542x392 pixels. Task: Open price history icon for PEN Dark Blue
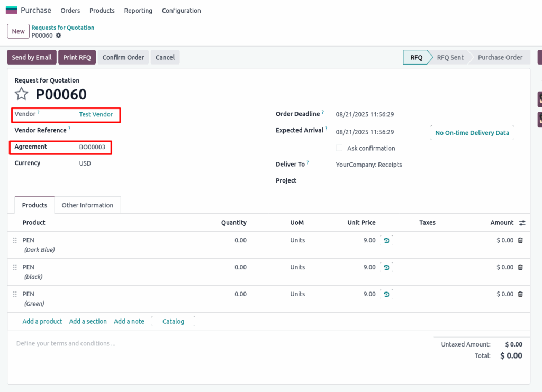coord(386,240)
